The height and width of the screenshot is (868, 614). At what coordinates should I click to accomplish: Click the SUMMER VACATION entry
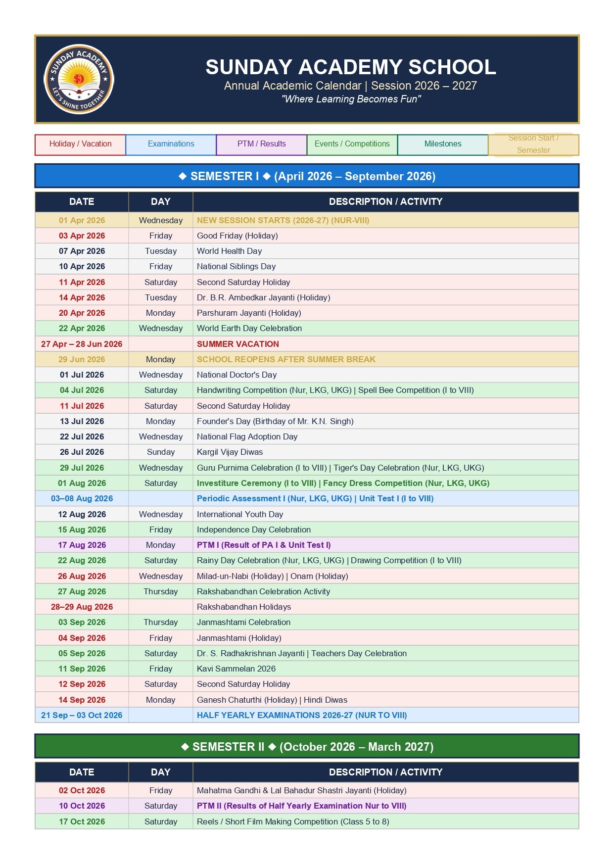pyautogui.click(x=238, y=344)
